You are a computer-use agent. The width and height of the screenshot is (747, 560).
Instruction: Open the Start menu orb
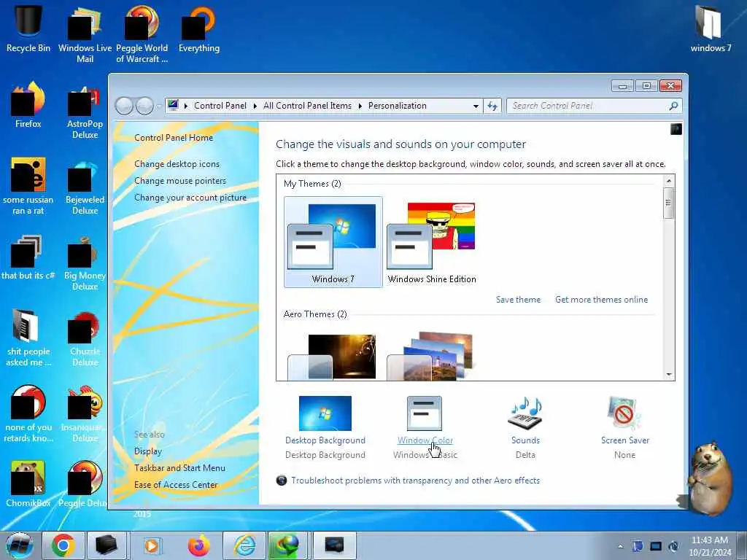click(20, 545)
